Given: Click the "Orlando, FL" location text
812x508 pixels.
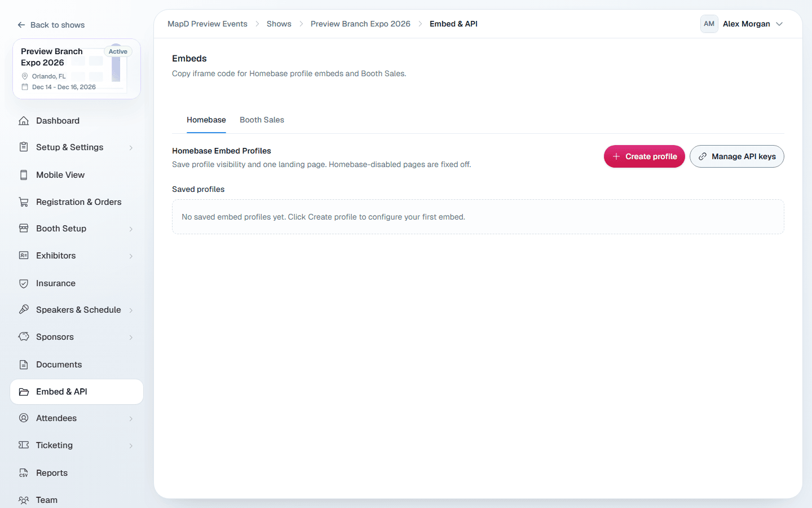Looking at the screenshot, I should [x=49, y=76].
